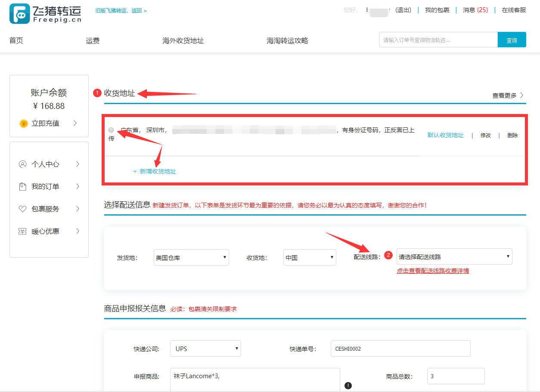Click the gold coin recharge icon
Viewport: 540px width, 392px height.
point(24,123)
